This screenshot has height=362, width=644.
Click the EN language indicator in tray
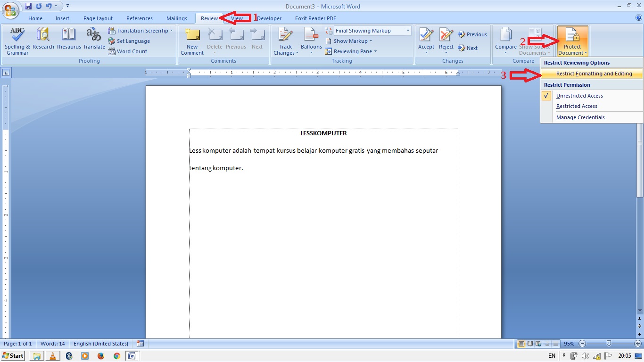552,356
